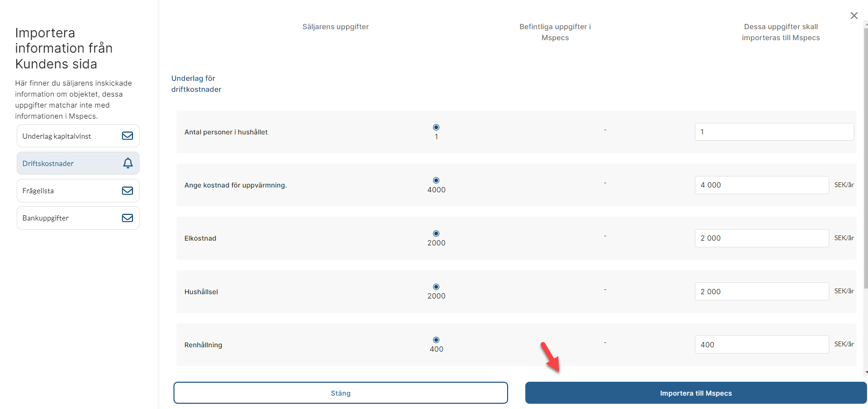Click the Importera information från Kundens sida title
This screenshot has height=409, width=868.
[x=64, y=48]
